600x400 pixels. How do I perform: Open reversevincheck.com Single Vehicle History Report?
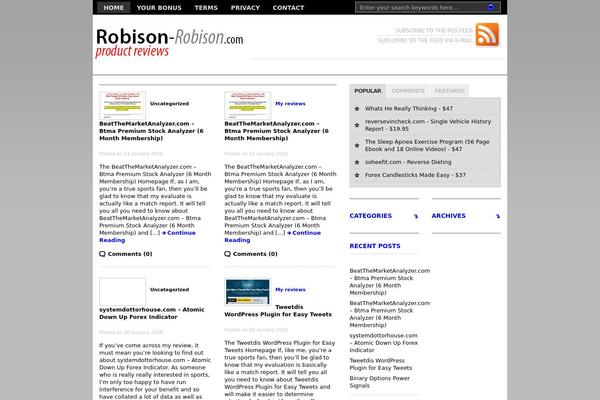click(428, 125)
